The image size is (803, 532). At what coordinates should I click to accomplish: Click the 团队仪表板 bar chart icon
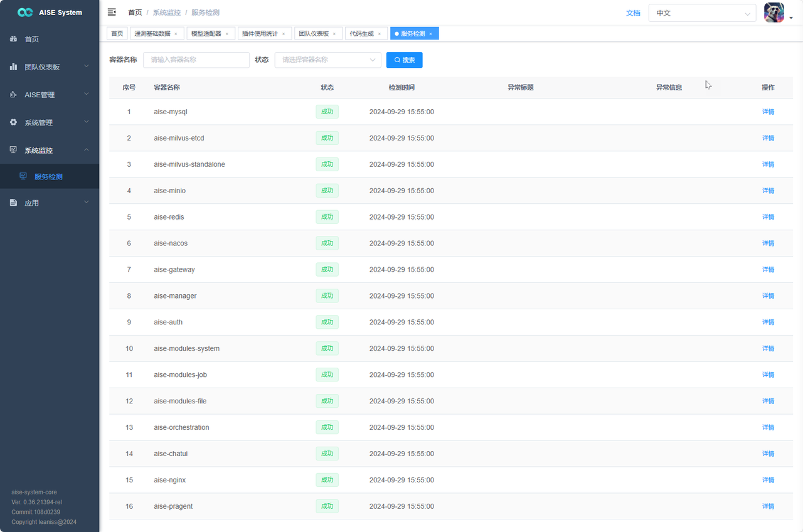tap(14, 66)
